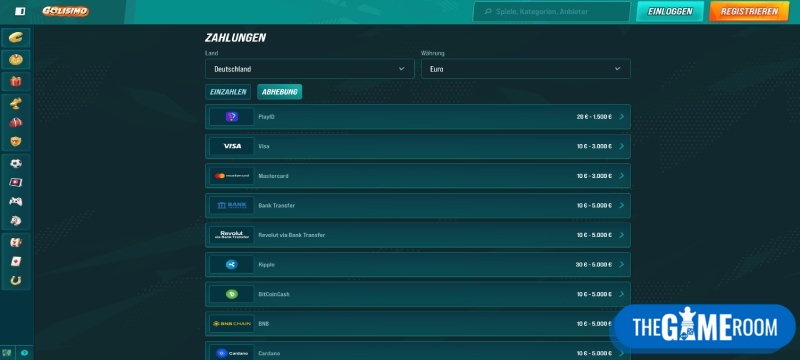Open the golden trophy tournaments icon

coord(16,104)
